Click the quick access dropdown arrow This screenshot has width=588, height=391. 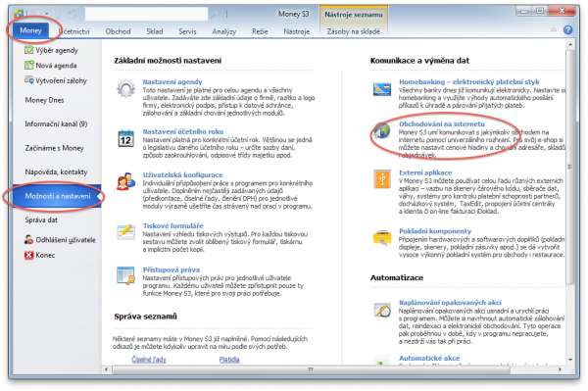point(46,14)
